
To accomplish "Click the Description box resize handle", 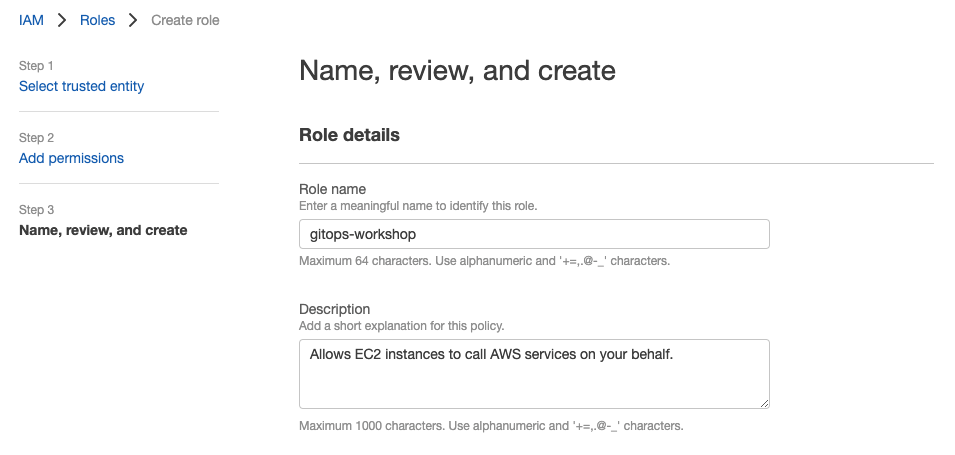I will tap(764, 403).
